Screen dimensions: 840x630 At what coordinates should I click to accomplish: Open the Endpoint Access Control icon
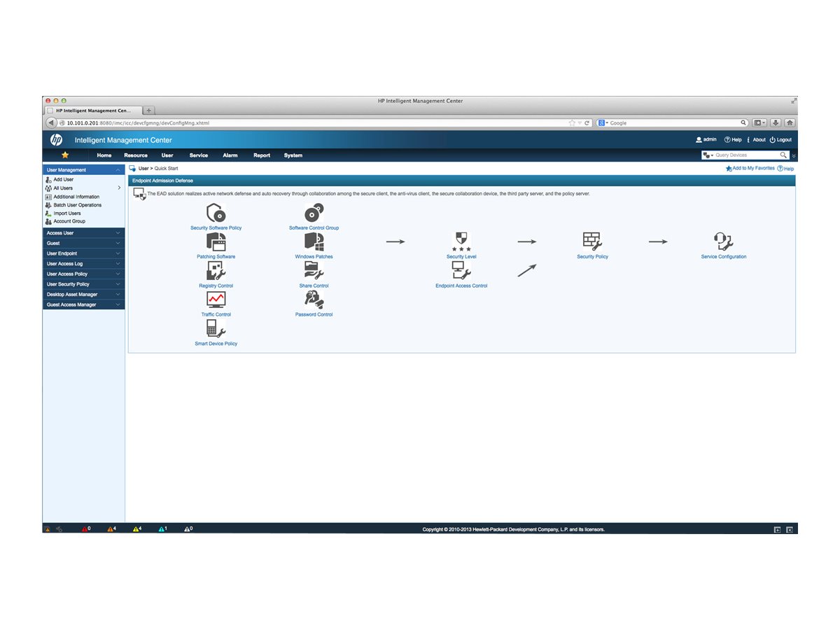point(461,271)
